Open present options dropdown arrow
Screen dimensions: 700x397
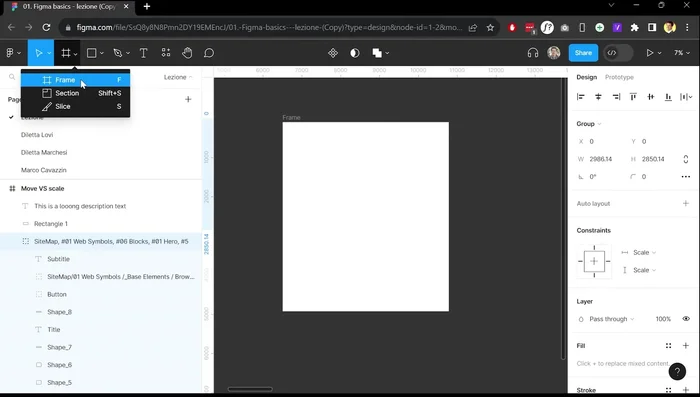coord(659,53)
